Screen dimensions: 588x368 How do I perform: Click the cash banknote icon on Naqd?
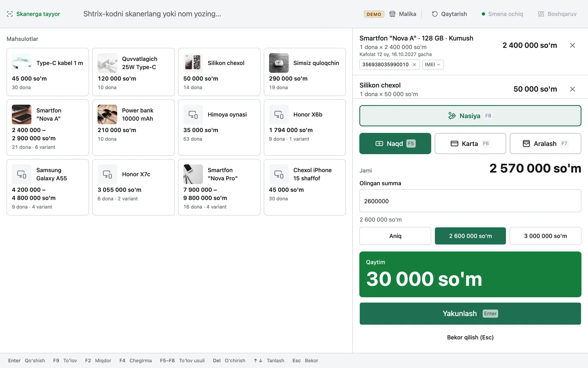(x=379, y=144)
